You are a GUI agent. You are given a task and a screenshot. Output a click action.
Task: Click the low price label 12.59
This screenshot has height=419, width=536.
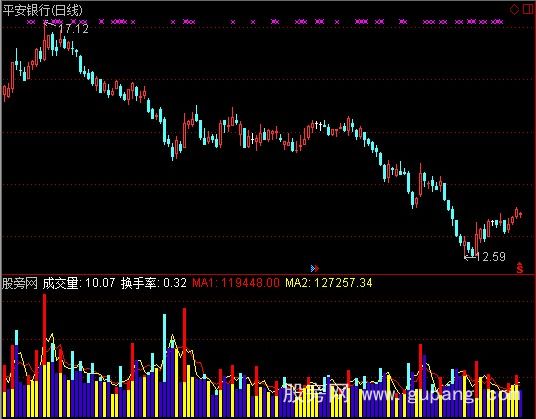coord(491,257)
